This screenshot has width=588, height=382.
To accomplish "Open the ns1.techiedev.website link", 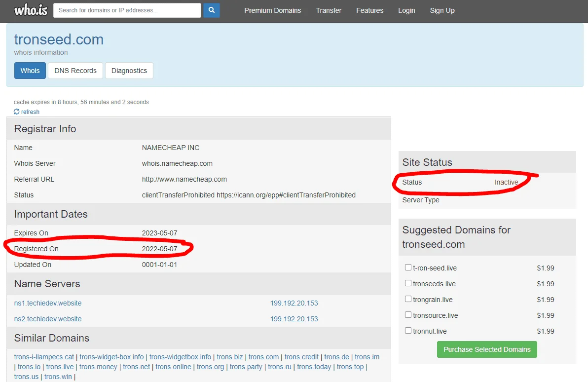I will click(x=48, y=303).
